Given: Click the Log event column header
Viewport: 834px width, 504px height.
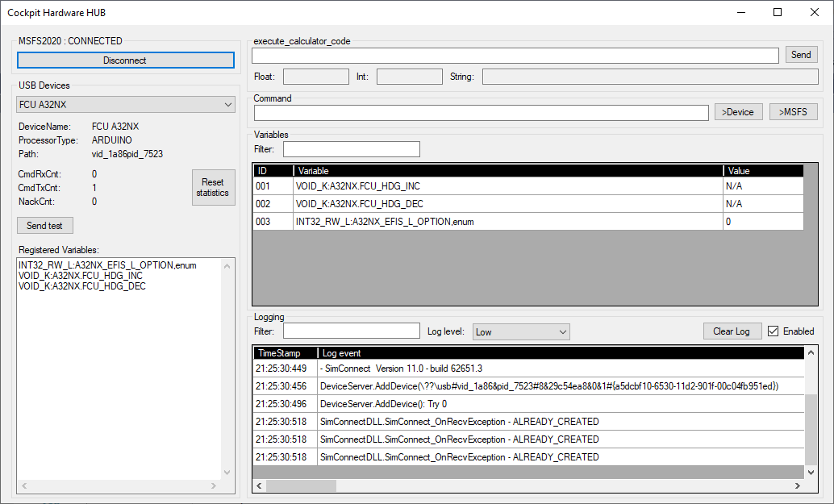Looking at the screenshot, I should coord(561,353).
